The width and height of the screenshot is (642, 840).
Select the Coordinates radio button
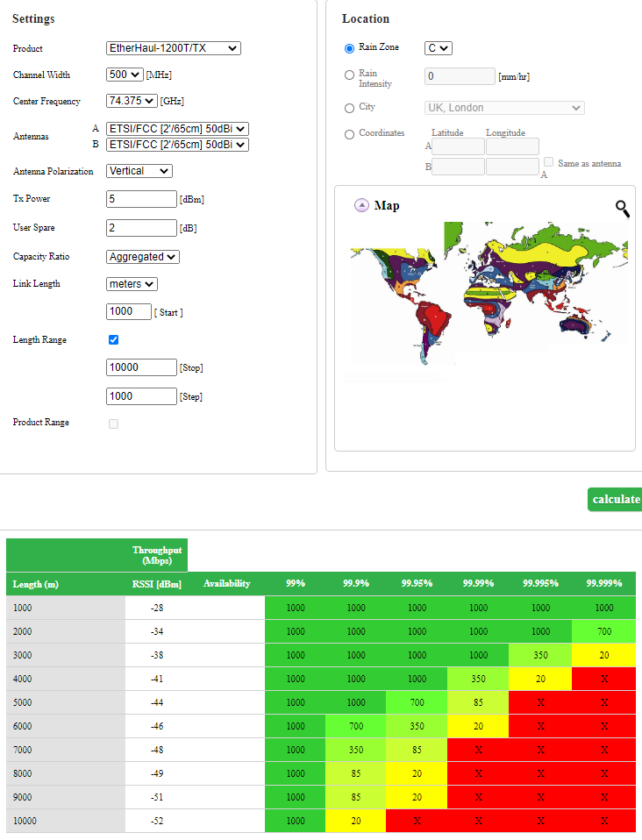coord(349,134)
